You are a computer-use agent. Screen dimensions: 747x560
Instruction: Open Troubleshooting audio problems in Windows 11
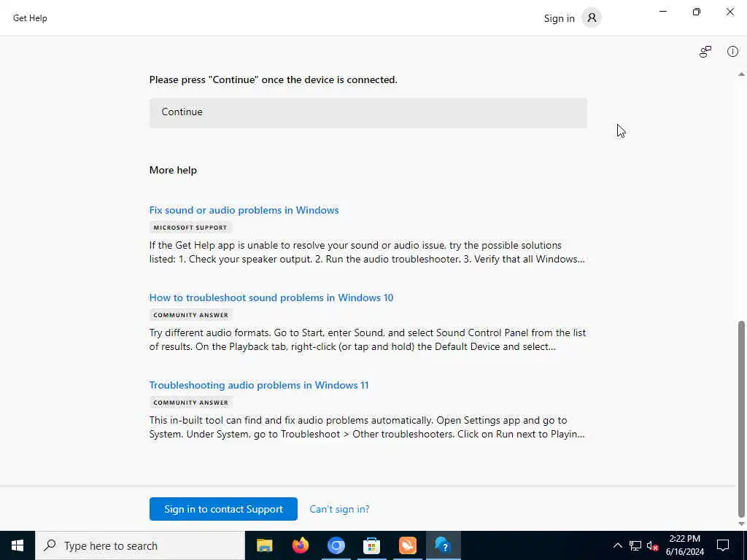tap(259, 385)
